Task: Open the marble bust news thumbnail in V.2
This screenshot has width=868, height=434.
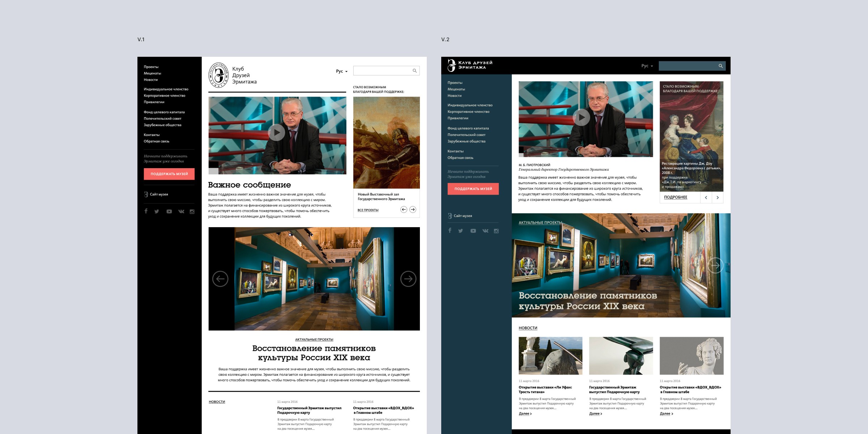Action: [691, 356]
